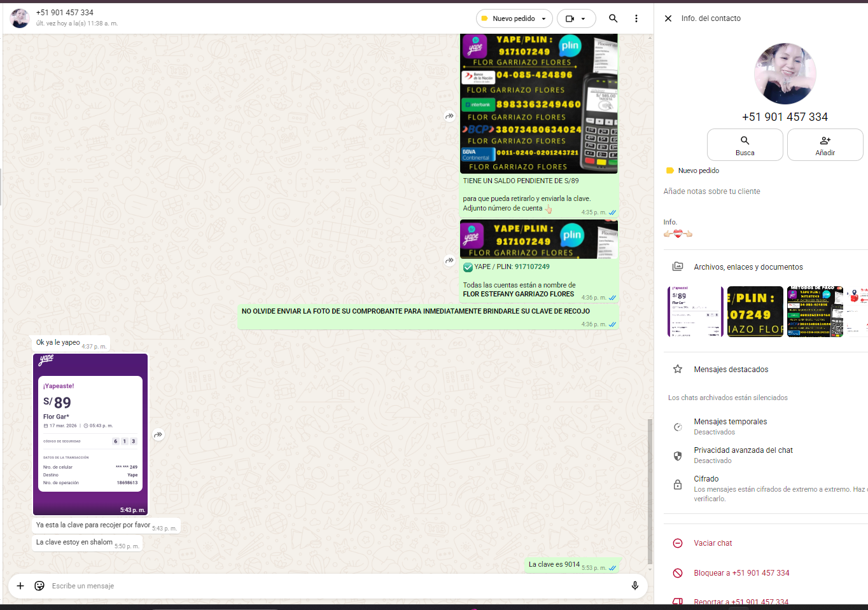Open the three-dot chat options menu
Image resolution: width=868 pixels, height=610 pixels.
[636, 18]
